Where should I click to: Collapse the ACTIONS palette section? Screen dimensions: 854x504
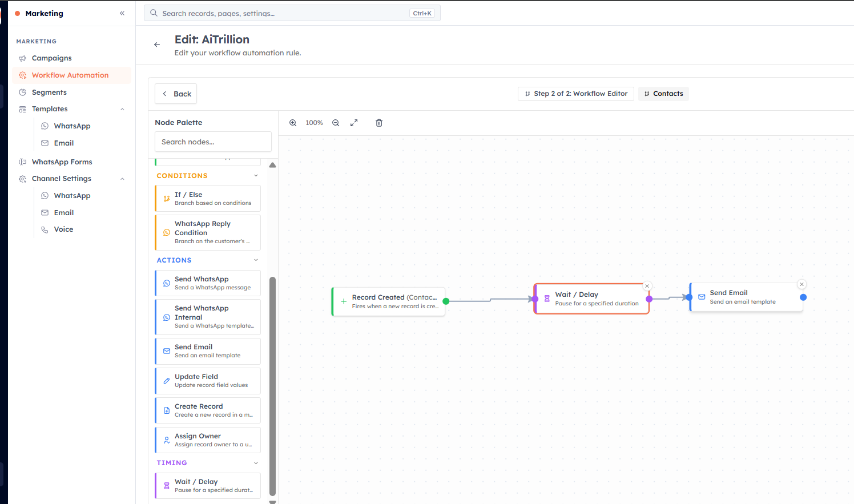click(x=256, y=260)
